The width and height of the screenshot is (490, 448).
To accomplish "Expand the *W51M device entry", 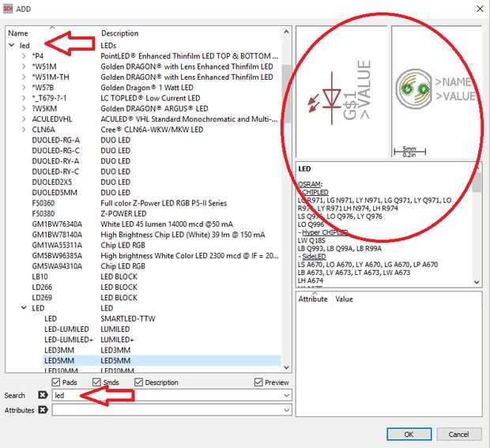I will click(x=24, y=66).
